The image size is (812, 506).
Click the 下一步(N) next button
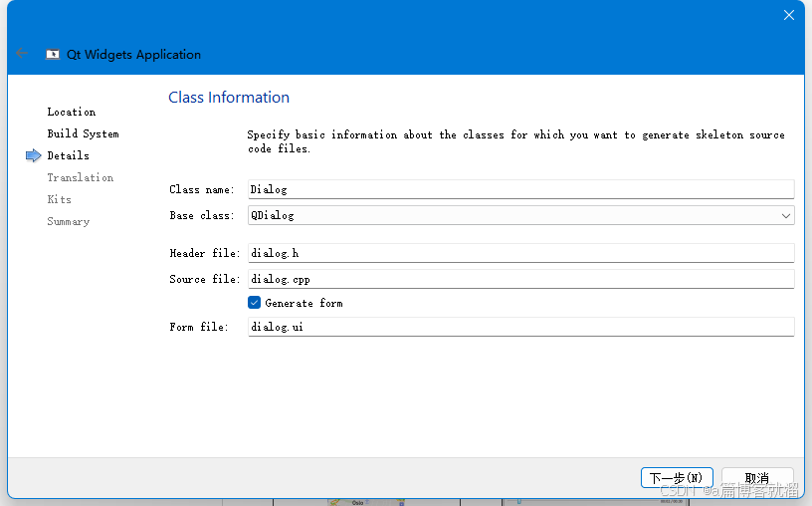pos(677,477)
